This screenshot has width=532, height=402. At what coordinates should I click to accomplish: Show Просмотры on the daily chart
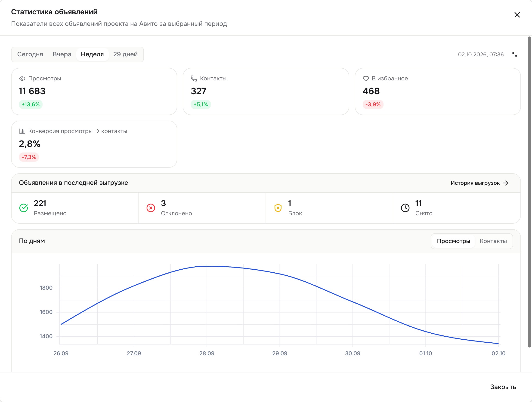pyautogui.click(x=453, y=241)
